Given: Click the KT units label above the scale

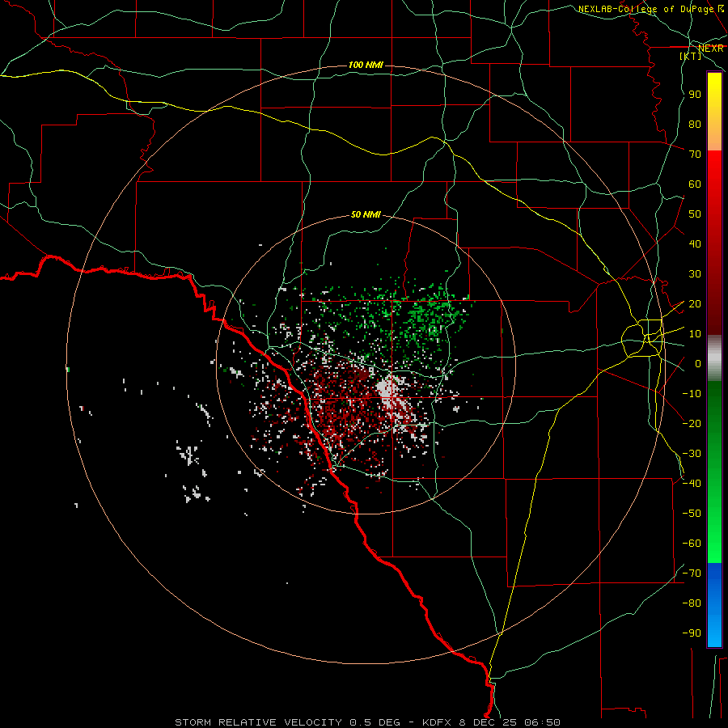Looking at the screenshot, I should tap(691, 56).
